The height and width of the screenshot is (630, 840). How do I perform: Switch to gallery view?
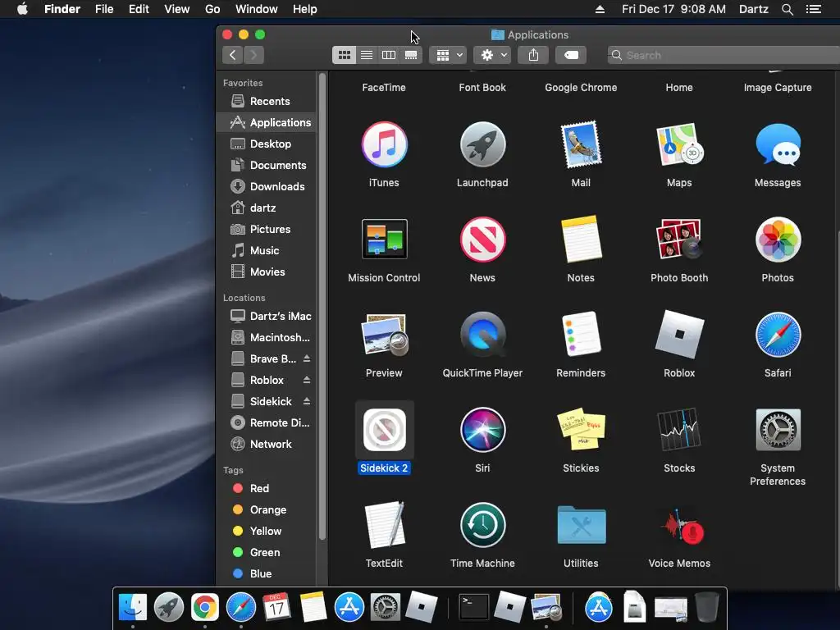coord(411,55)
